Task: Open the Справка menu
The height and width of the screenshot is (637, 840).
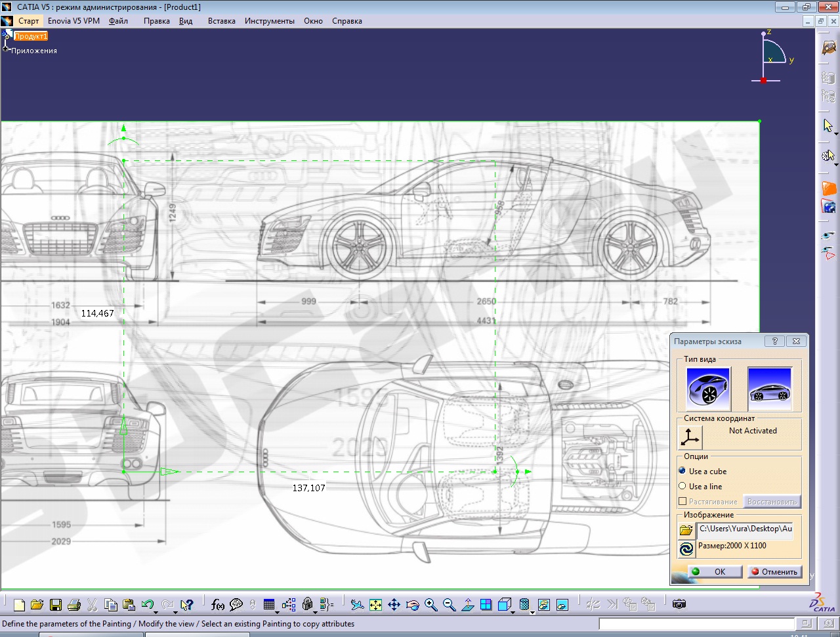Action: tap(347, 21)
